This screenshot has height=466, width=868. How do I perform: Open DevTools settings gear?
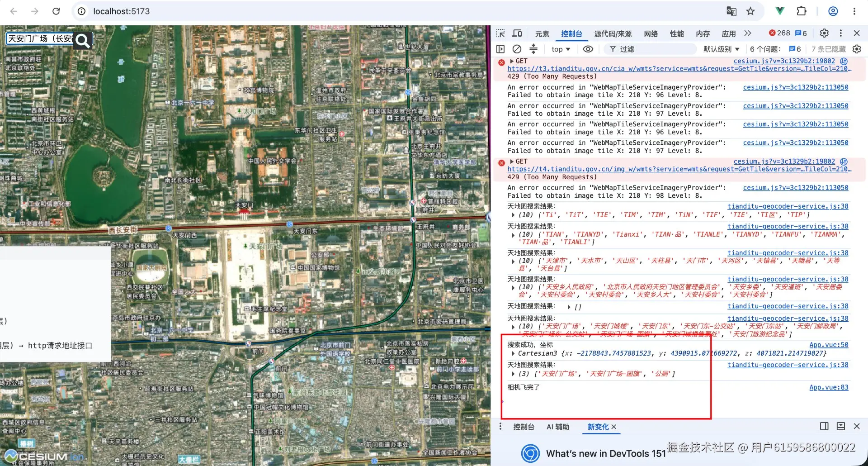click(824, 33)
